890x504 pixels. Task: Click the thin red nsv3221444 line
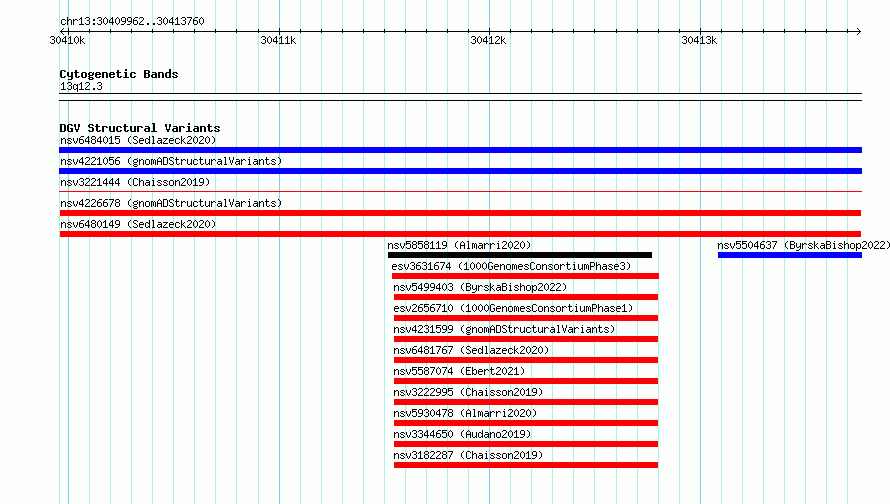[460, 192]
